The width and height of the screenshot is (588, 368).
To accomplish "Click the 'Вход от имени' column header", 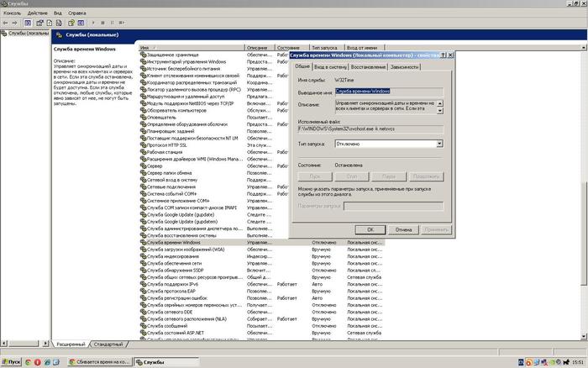I will pos(365,48).
